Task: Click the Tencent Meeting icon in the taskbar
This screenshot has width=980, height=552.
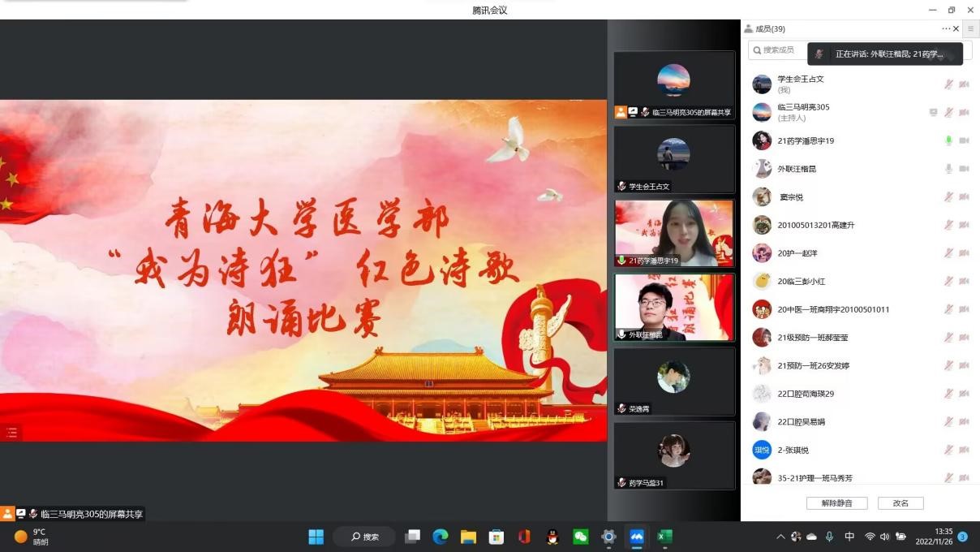Action: click(637, 537)
